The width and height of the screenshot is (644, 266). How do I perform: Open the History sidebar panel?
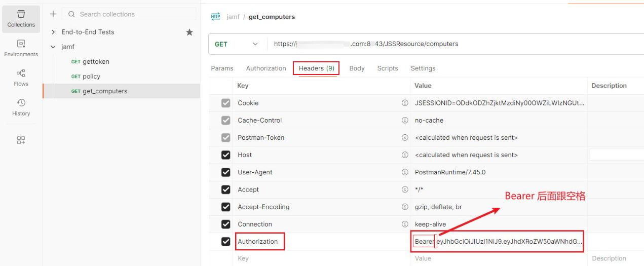pyautogui.click(x=21, y=107)
